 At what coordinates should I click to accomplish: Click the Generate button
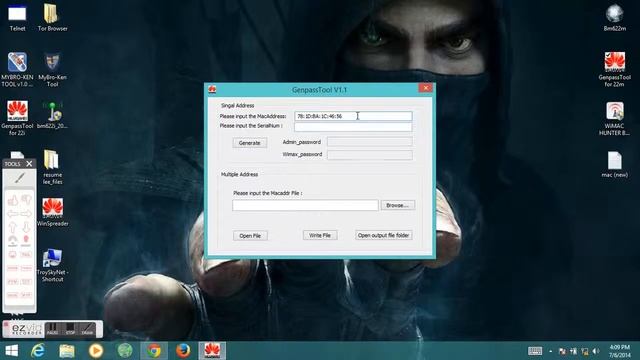click(x=250, y=143)
